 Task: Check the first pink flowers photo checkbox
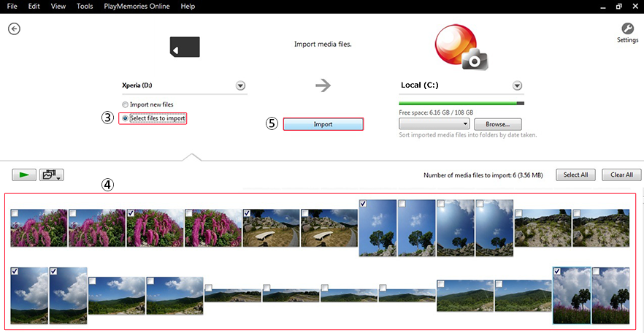tap(15, 213)
